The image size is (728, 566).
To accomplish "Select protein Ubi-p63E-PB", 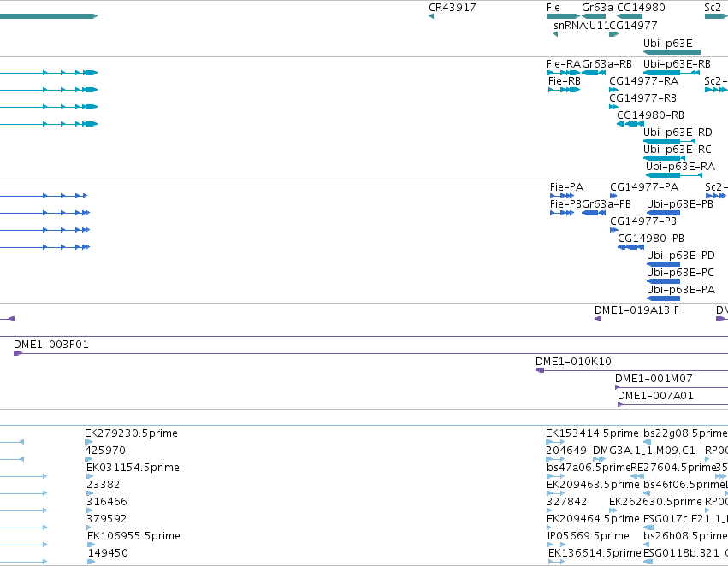I will (664, 213).
